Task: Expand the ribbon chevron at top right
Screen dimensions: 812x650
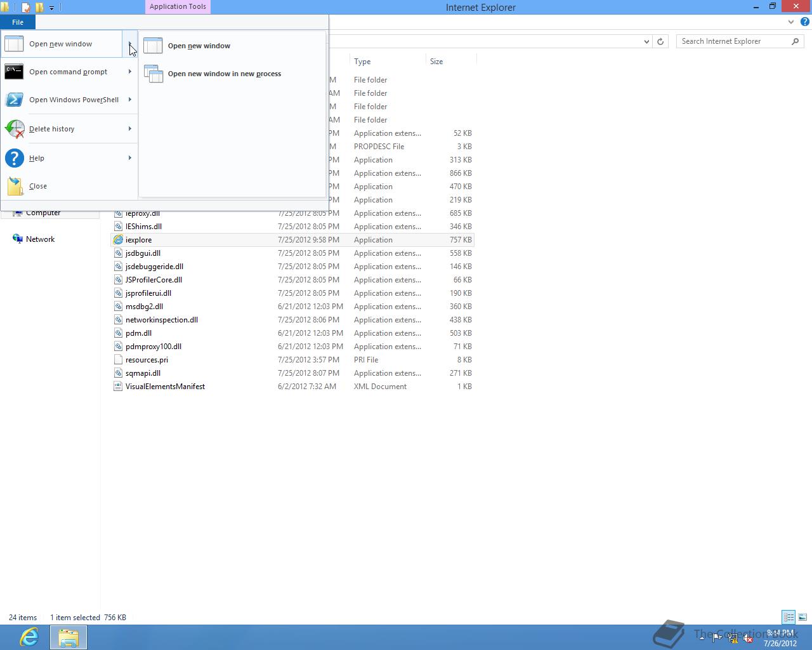Action: (791, 22)
